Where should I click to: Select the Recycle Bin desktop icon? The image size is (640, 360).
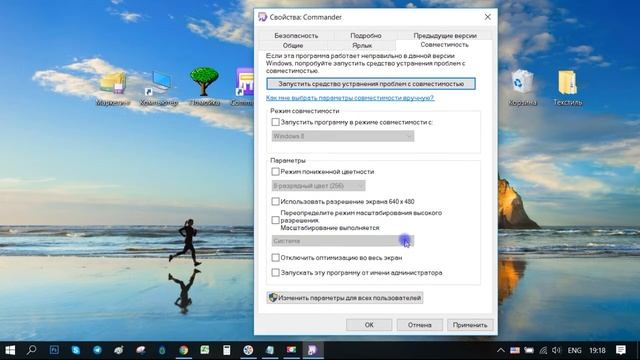[522, 87]
